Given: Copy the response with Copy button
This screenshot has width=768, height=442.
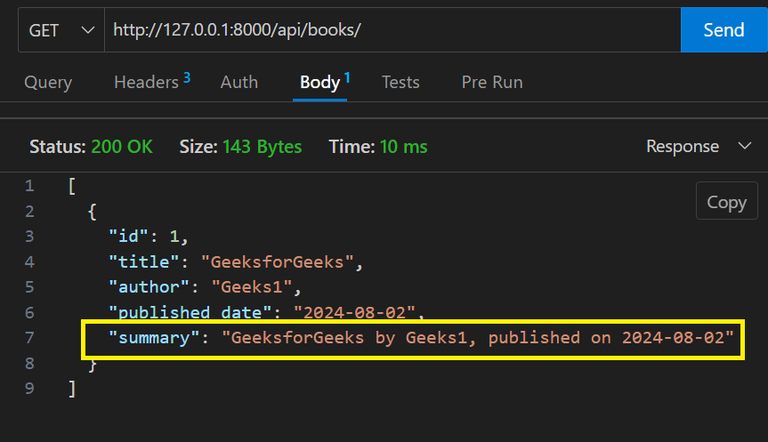Looking at the screenshot, I should [x=726, y=202].
